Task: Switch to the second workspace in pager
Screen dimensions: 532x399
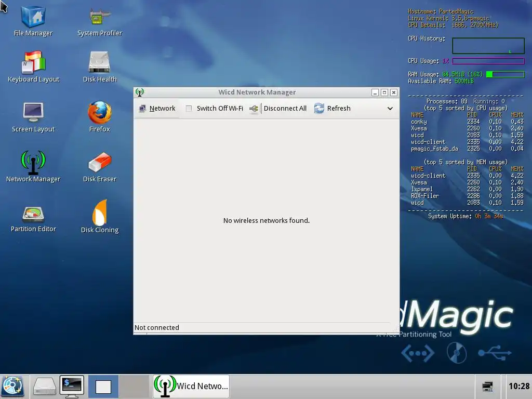Action: click(x=135, y=387)
